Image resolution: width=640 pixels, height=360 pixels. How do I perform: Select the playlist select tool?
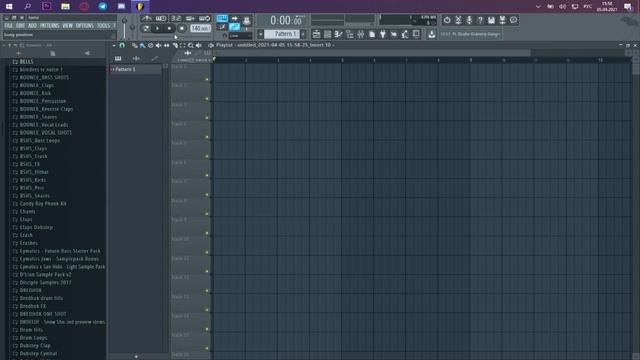(182, 45)
